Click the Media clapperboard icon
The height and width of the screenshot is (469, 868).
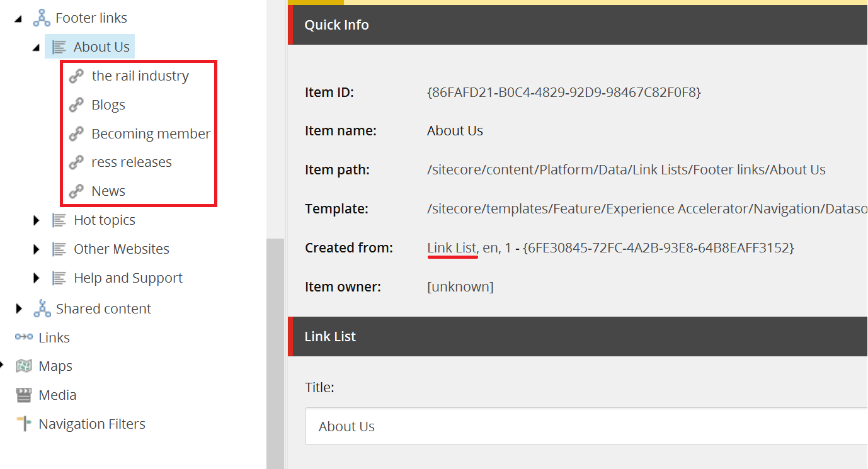click(x=24, y=395)
